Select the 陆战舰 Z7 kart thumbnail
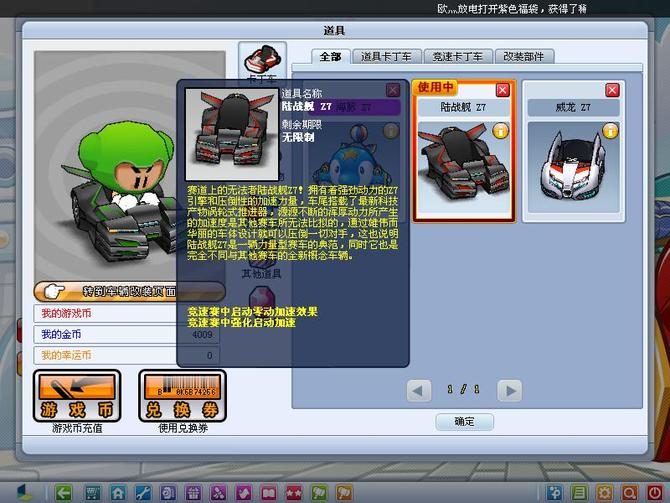Image resolution: width=670 pixels, height=503 pixels. [x=464, y=168]
